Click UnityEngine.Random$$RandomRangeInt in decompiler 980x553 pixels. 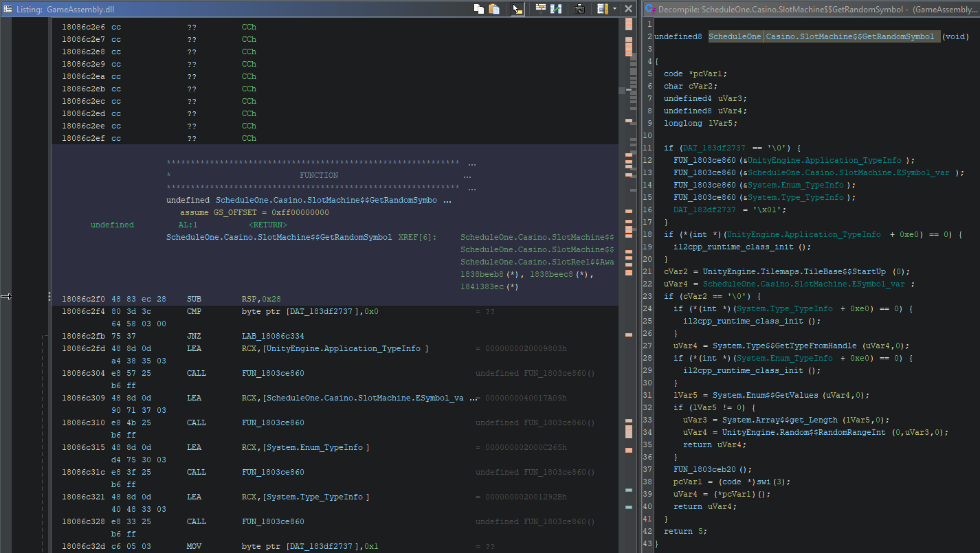pos(803,432)
